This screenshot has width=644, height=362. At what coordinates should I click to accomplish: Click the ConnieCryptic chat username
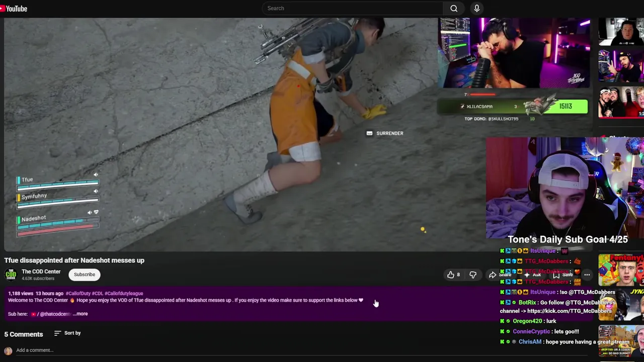coord(531,332)
